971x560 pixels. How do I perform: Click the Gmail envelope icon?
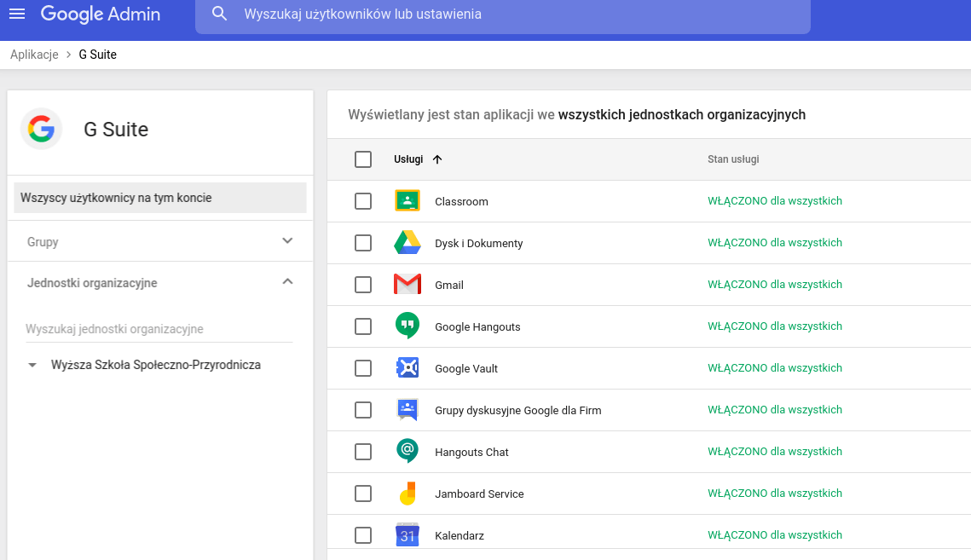point(407,285)
